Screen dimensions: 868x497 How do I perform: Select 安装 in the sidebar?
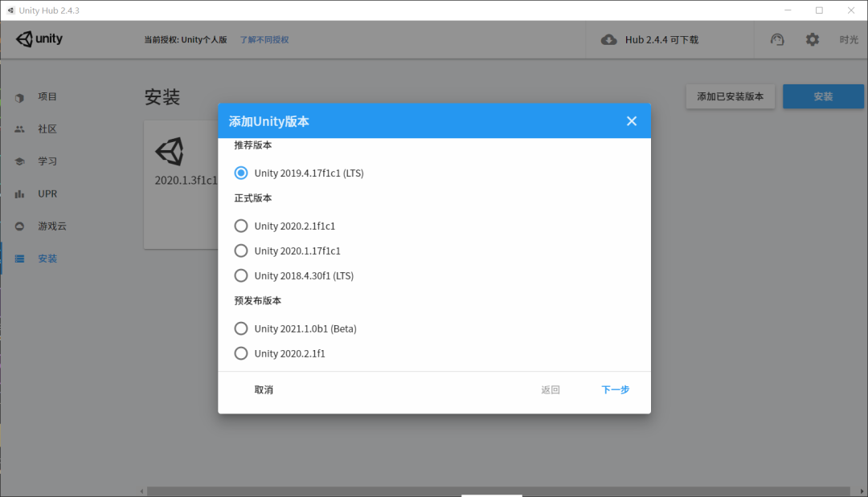pos(47,259)
